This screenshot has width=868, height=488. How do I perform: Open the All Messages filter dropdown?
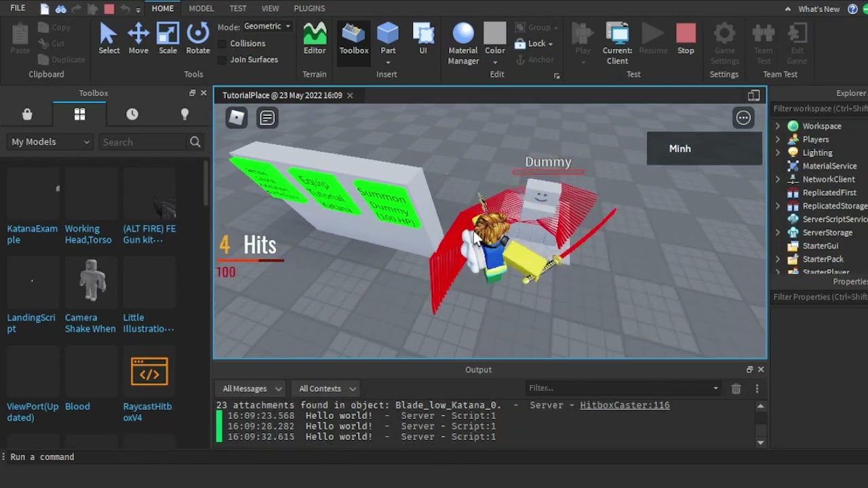[252, 388]
